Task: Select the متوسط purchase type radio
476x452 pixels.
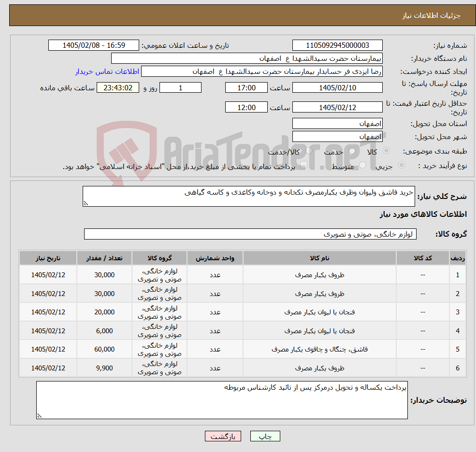Action: pyautogui.click(x=363, y=165)
